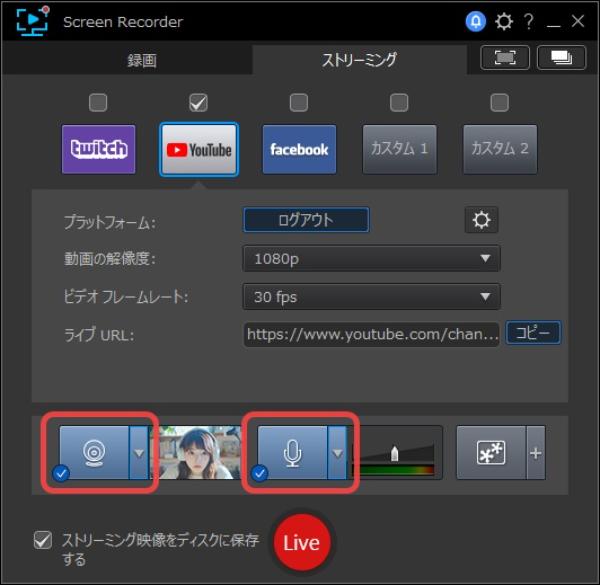Image resolution: width=600 pixels, height=585 pixels.
Task: Select the YouTube platform button
Action: pyautogui.click(x=199, y=149)
